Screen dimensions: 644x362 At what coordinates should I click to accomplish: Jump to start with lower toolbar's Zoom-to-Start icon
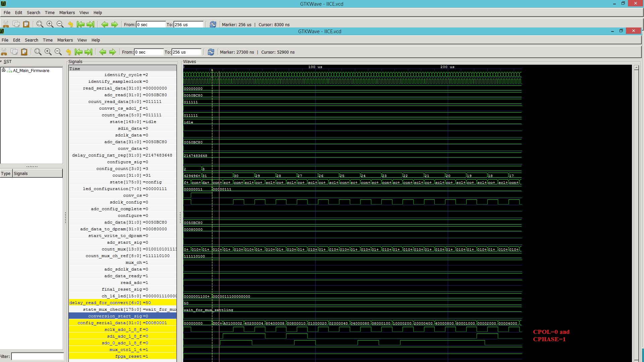[x=78, y=52]
